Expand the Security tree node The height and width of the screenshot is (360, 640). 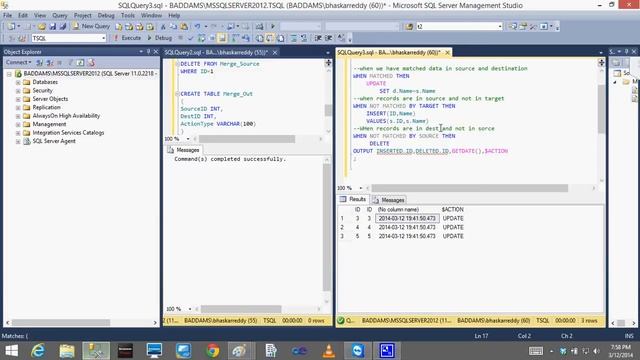pos(18,91)
